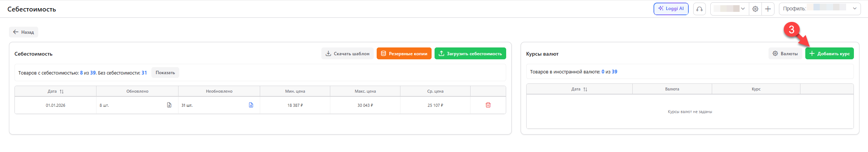
Task: Go back using Назад button
Action: 23,32
